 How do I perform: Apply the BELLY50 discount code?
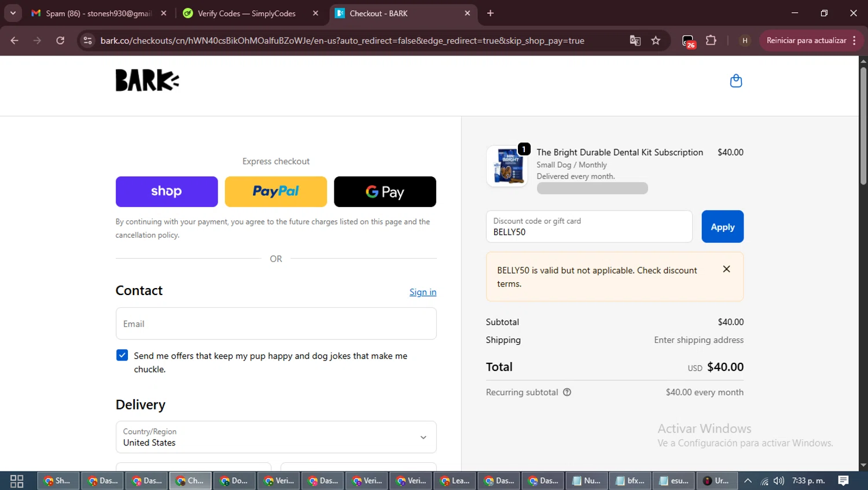(x=722, y=226)
